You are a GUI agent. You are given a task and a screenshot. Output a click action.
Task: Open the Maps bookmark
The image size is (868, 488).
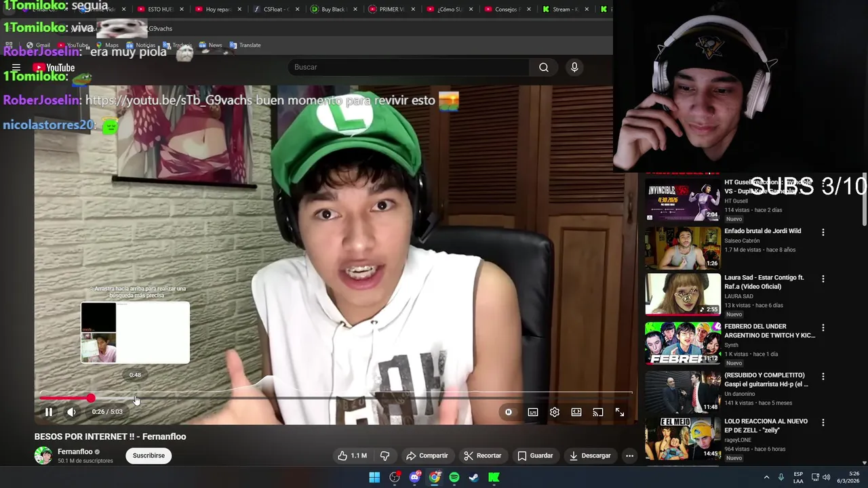coord(107,45)
